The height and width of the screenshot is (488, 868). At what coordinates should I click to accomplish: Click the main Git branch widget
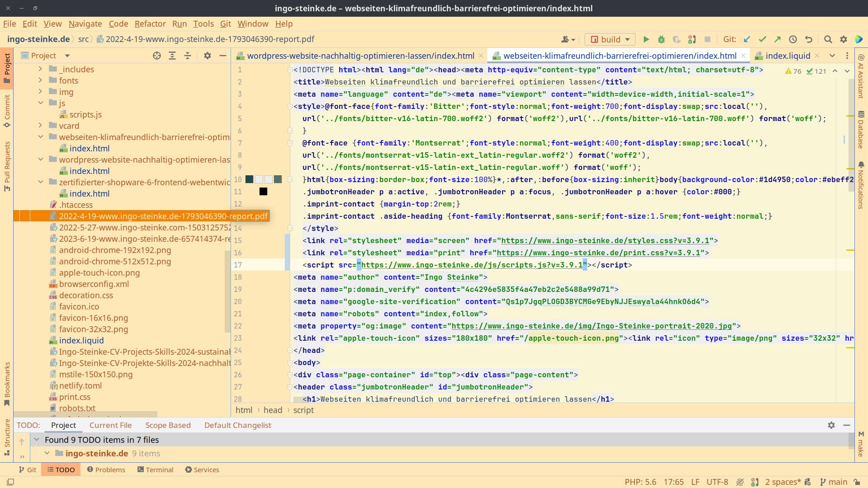[x=834, y=482]
